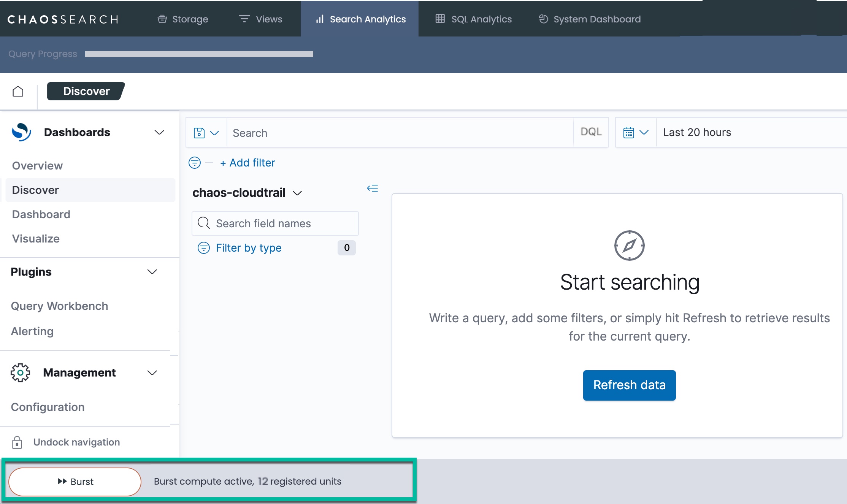
Task: Click the home icon in the breadcrumb
Action: click(x=18, y=91)
